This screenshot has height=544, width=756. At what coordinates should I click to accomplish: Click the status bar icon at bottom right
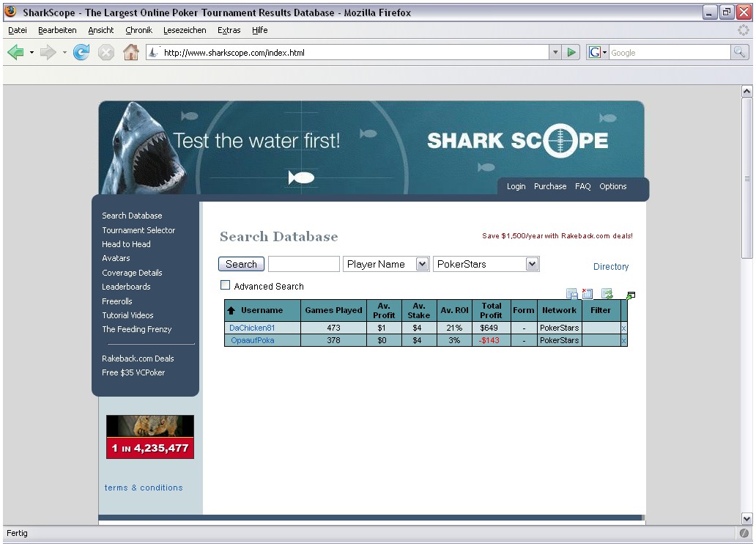[x=744, y=534]
